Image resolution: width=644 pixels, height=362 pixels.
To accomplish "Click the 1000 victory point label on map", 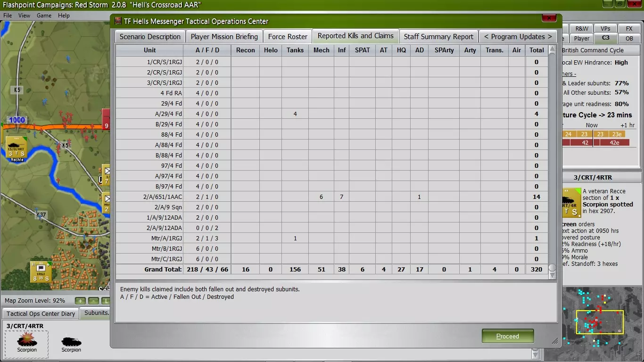I will coord(17,120).
